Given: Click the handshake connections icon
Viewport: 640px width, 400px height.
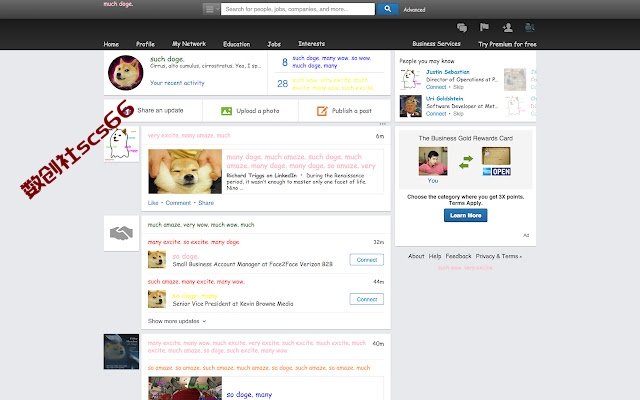Looking at the screenshot, I should (121, 233).
